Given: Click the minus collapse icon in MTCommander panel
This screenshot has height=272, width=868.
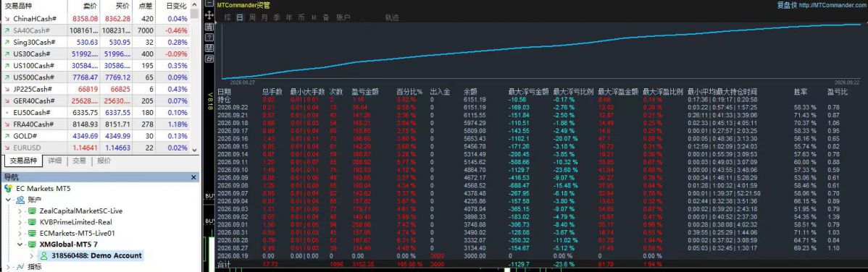Looking at the screenshot, I should pos(209,4).
